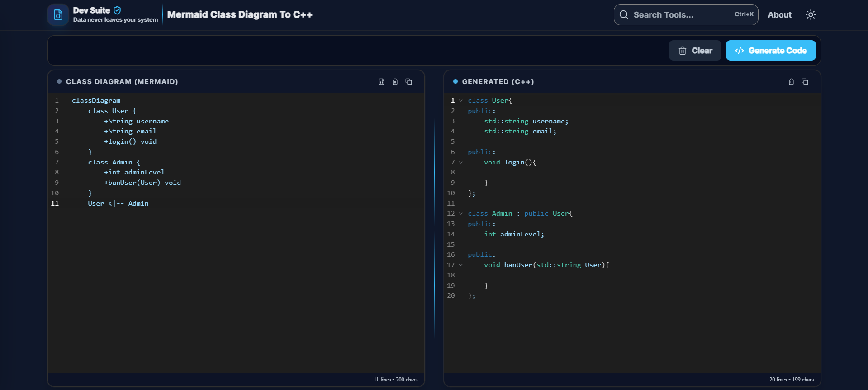Viewport: 868px width, 390px height.
Task: Focus the Search Tools input field
Action: pyautogui.click(x=686, y=15)
